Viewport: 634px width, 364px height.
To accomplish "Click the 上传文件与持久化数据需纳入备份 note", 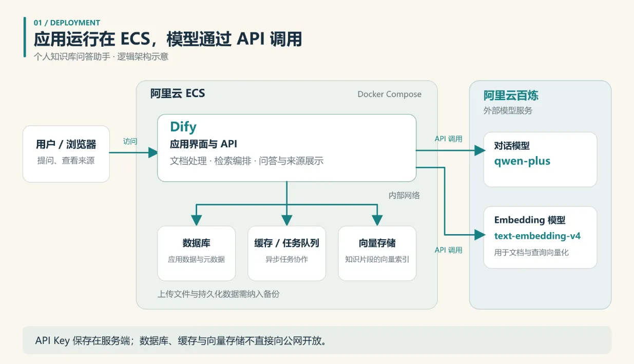I will 218,294.
